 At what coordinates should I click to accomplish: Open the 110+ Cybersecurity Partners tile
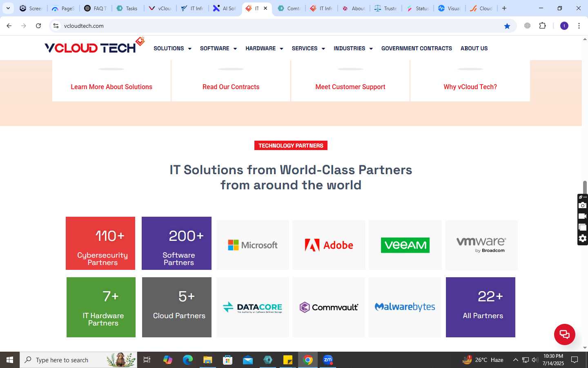pos(100,243)
